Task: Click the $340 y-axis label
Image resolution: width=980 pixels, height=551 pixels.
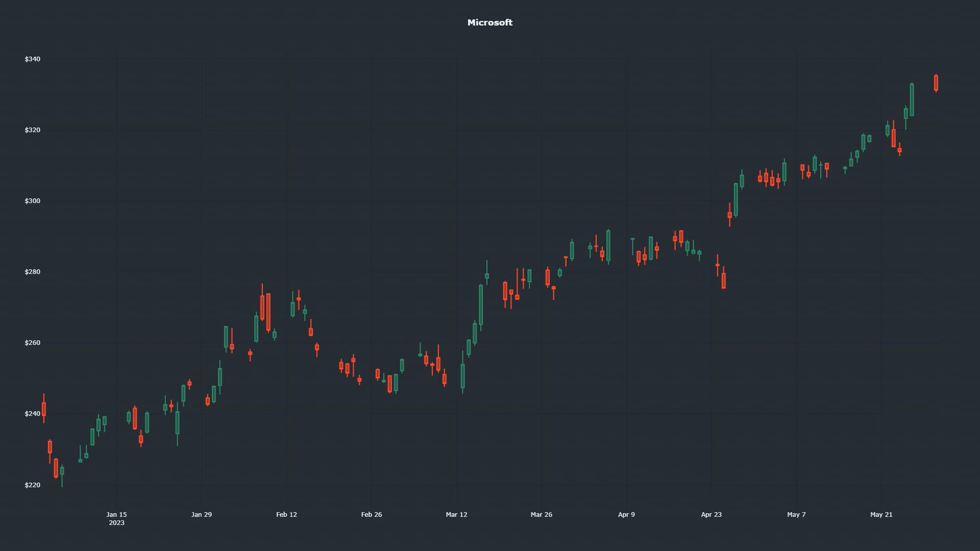Action: (x=32, y=59)
